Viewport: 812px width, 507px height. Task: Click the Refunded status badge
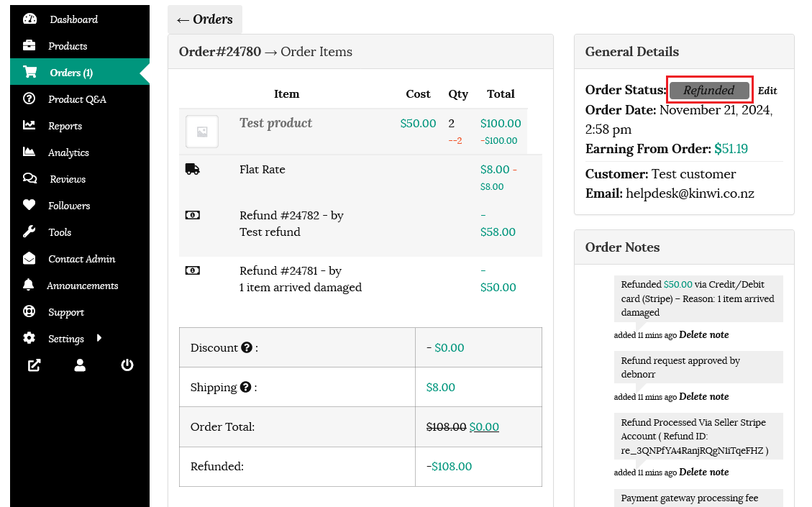[709, 91]
